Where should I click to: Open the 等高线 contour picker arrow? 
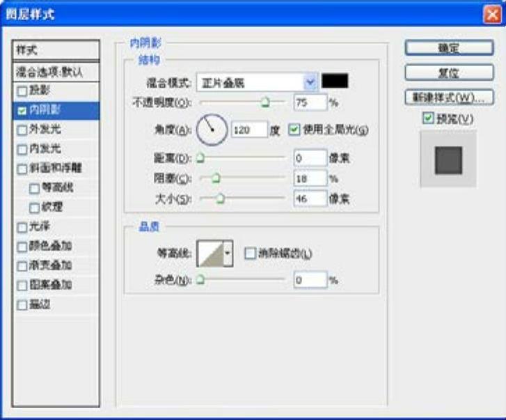pyautogui.click(x=228, y=254)
